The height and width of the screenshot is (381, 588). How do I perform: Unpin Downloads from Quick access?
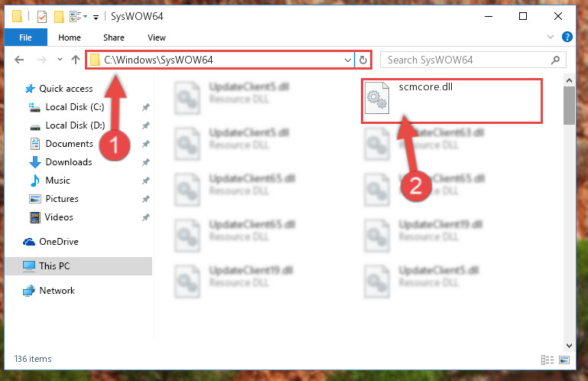[146, 162]
